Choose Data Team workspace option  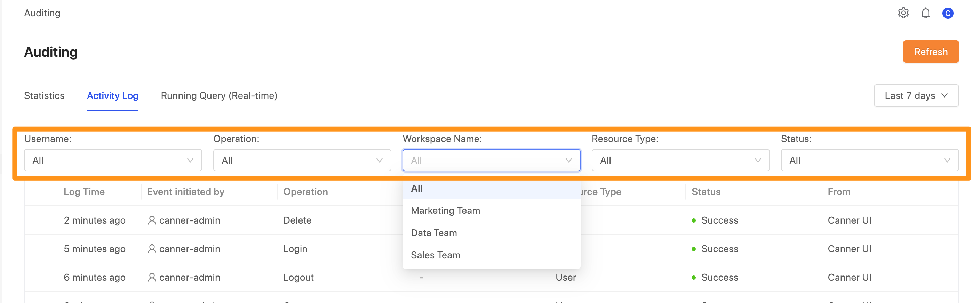click(491, 233)
